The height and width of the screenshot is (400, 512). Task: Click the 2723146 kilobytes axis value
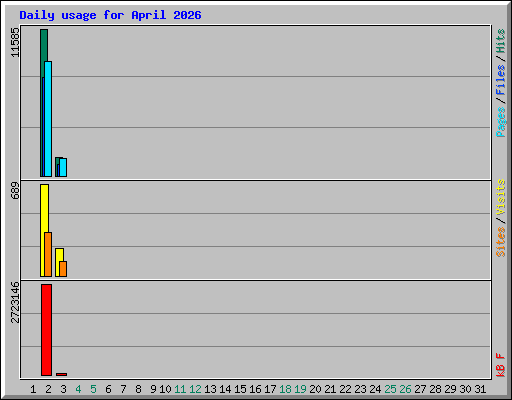pyautogui.click(x=15, y=303)
